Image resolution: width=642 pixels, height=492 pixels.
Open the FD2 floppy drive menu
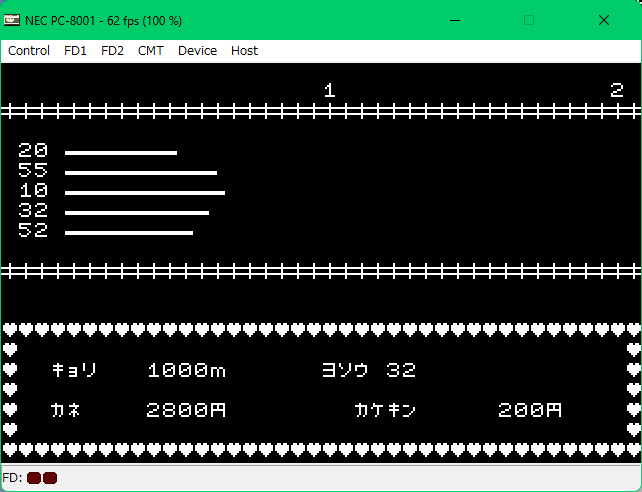tap(112, 51)
